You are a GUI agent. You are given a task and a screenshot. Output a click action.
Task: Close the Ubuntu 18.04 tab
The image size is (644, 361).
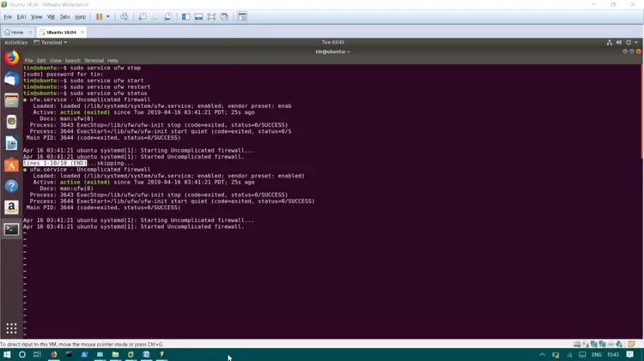click(82, 32)
